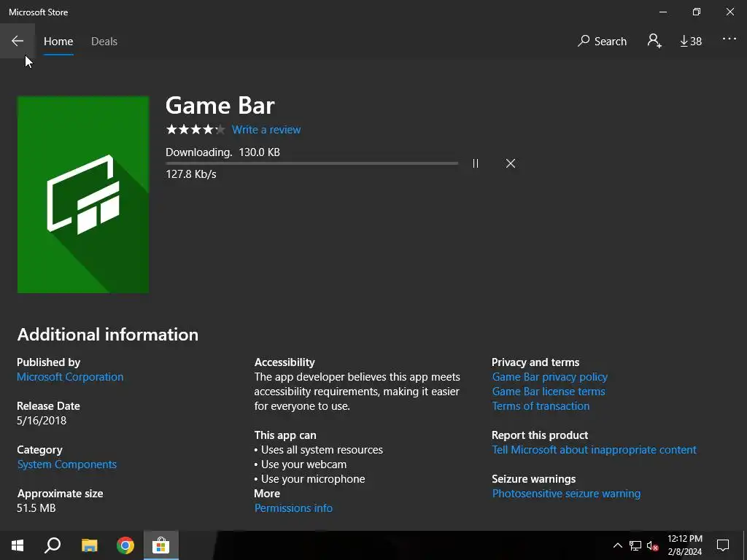747x560 pixels.
Task: Open Microsoft Corporation publisher link
Action: [x=70, y=377]
